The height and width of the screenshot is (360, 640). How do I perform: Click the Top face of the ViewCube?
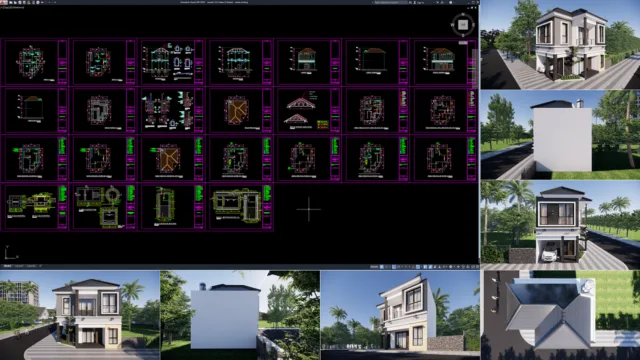point(463,25)
